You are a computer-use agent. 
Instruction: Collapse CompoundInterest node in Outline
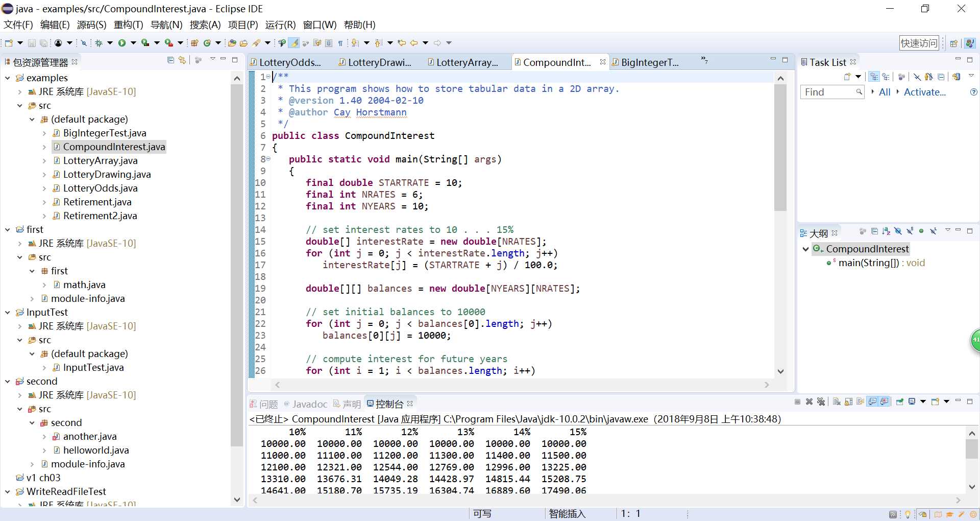[x=806, y=249]
